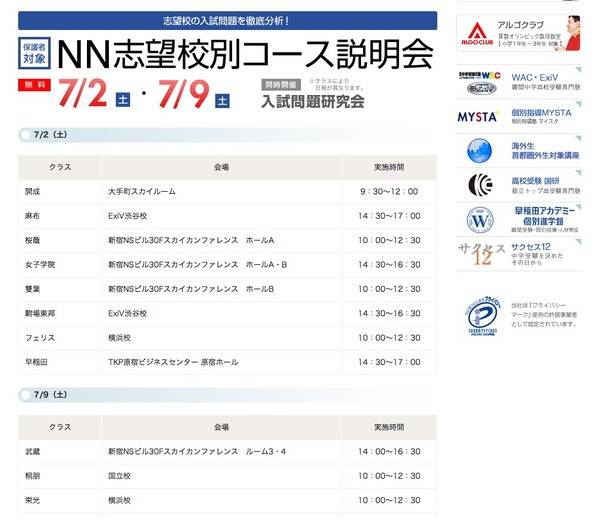600x520 pixels.
Task: Click the 駒場東邦 class cell
Action: pyautogui.click(x=60, y=313)
